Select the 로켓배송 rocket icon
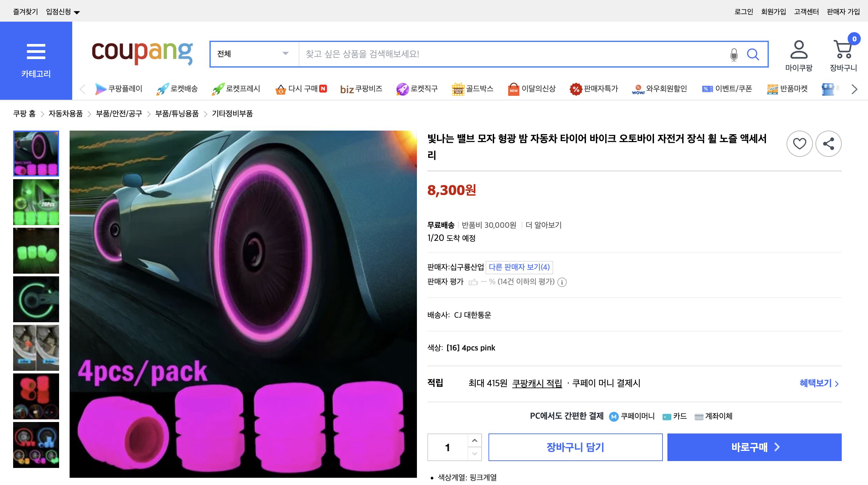Image resolution: width=868 pixels, height=485 pixels. 162,89
